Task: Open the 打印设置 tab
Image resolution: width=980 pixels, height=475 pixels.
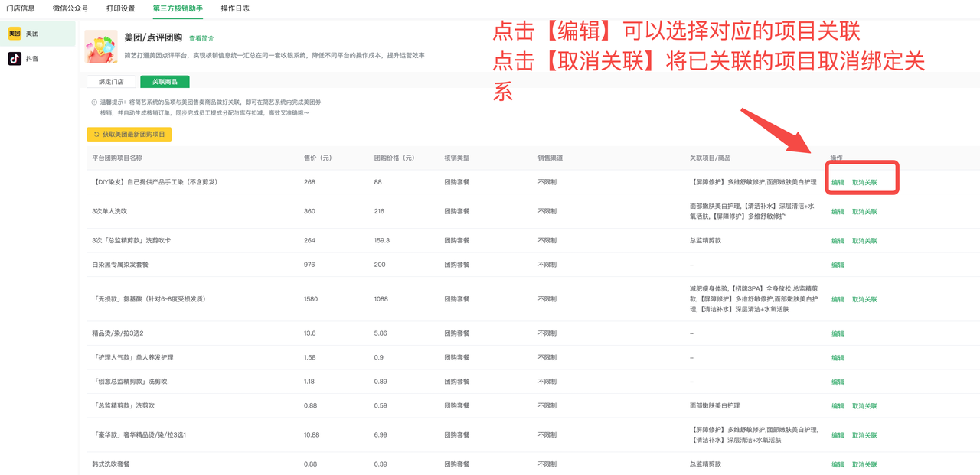Action: click(x=120, y=8)
